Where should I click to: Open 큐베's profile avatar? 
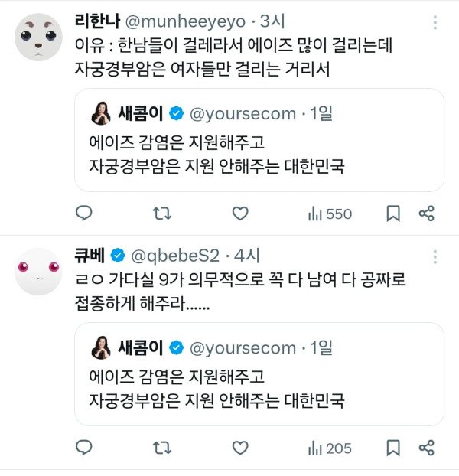(38, 270)
